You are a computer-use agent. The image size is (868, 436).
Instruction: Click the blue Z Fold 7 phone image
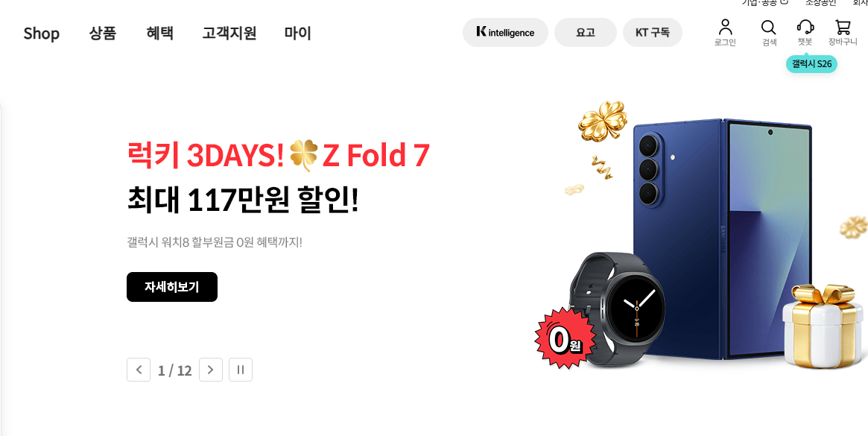click(723, 238)
